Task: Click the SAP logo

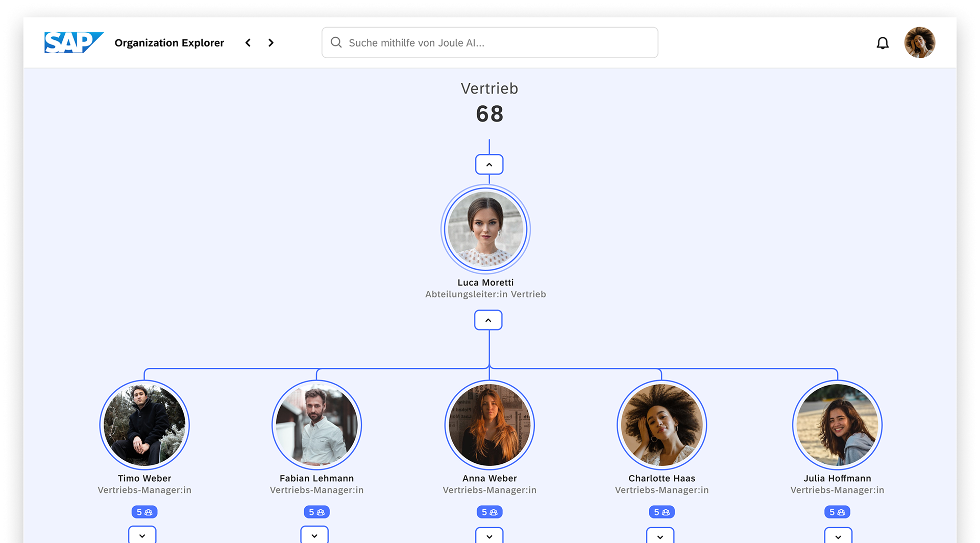Action: tap(74, 42)
